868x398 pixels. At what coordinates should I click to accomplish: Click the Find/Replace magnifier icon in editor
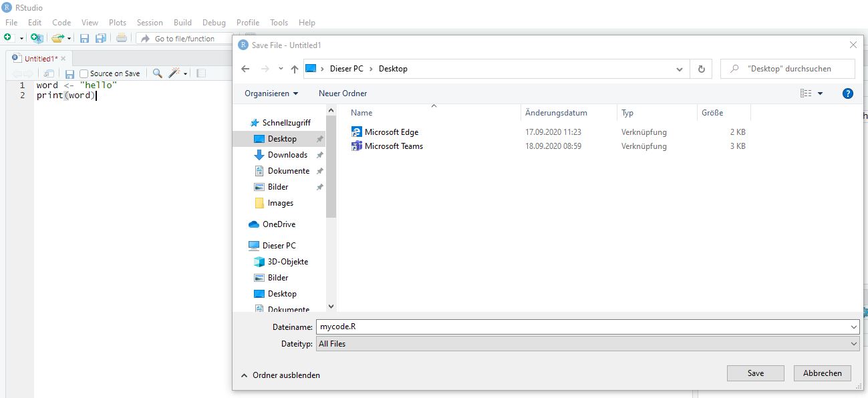(x=157, y=73)
